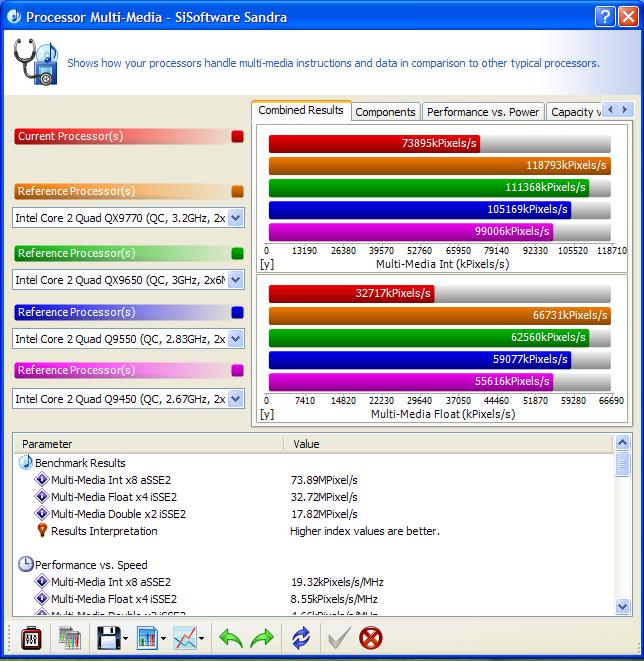Click the results list scrollbar thumb
The width and height of the screenshot is (644, 661).
pos(623,464)
